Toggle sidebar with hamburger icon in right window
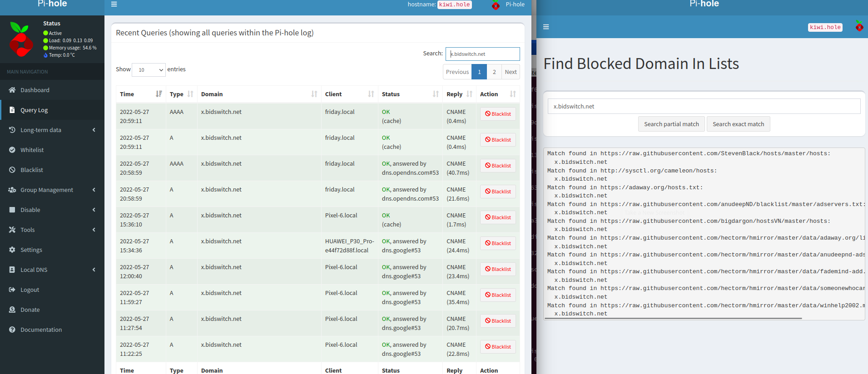The height and width of the screenshot is (374, 868). pos(546,27)
